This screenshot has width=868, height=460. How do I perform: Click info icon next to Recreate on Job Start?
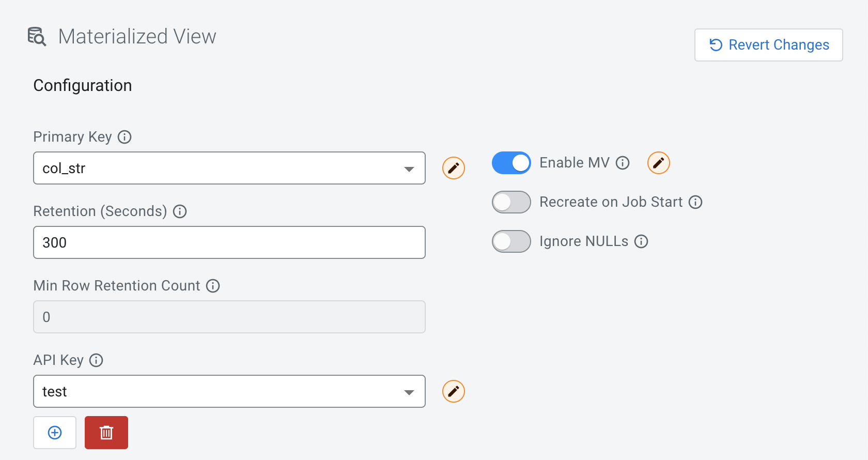coord(695,202)
